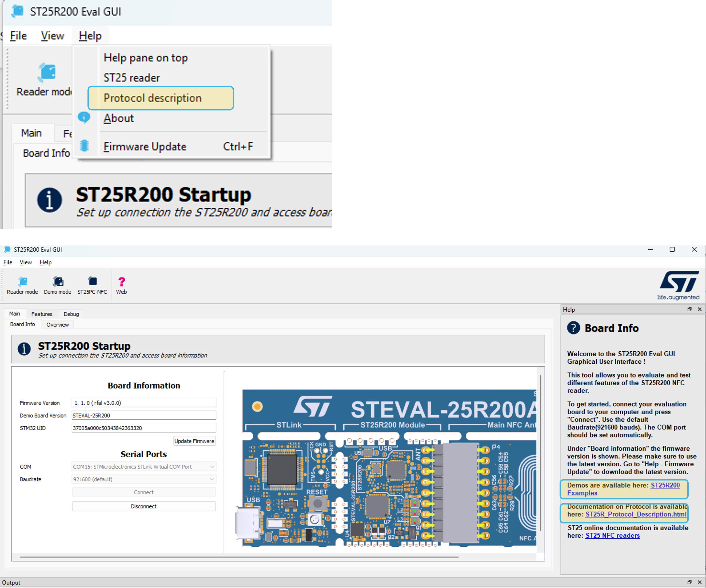Viewport: 706px width, 588px height.
Task: Switch to Main tab in lower window
Action: pos(14,314)
